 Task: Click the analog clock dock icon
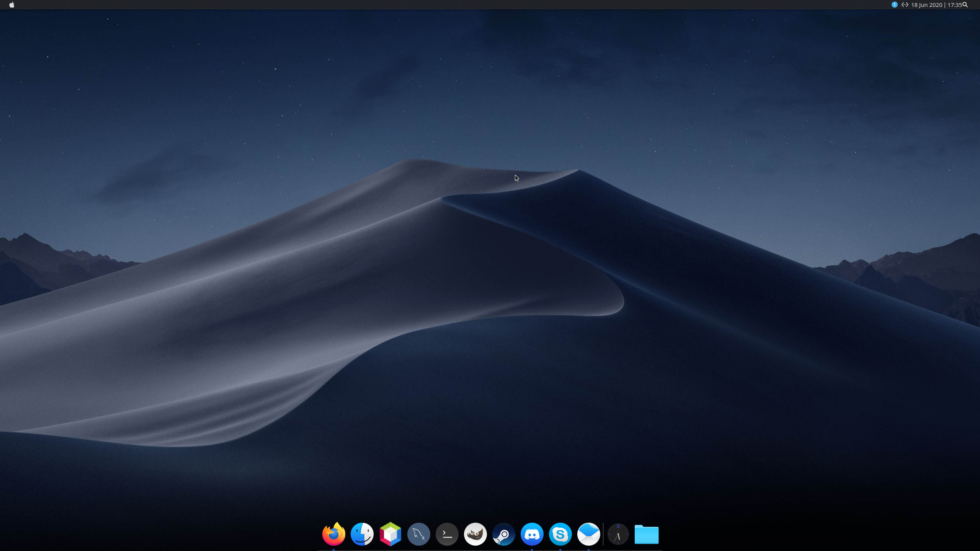[618, 534]
